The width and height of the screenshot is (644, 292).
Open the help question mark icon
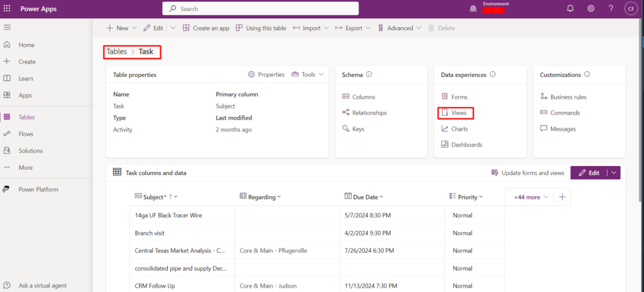(611, 9)
